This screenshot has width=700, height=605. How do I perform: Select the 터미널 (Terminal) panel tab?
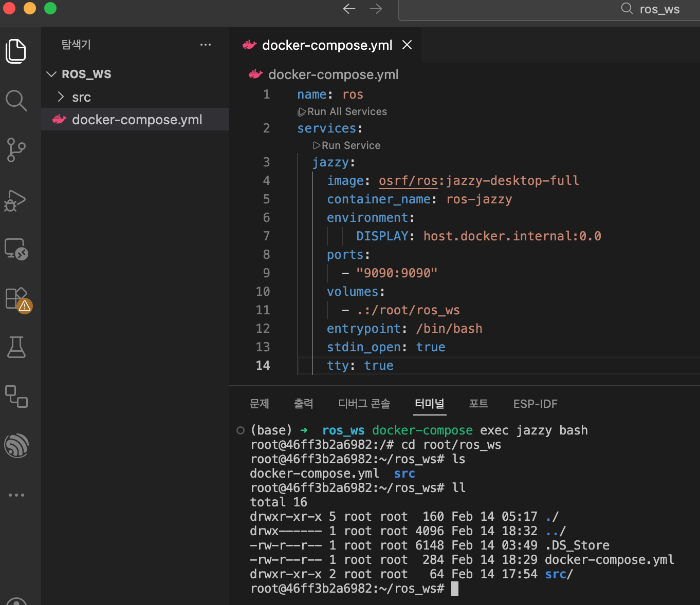(x=430, y=404)
